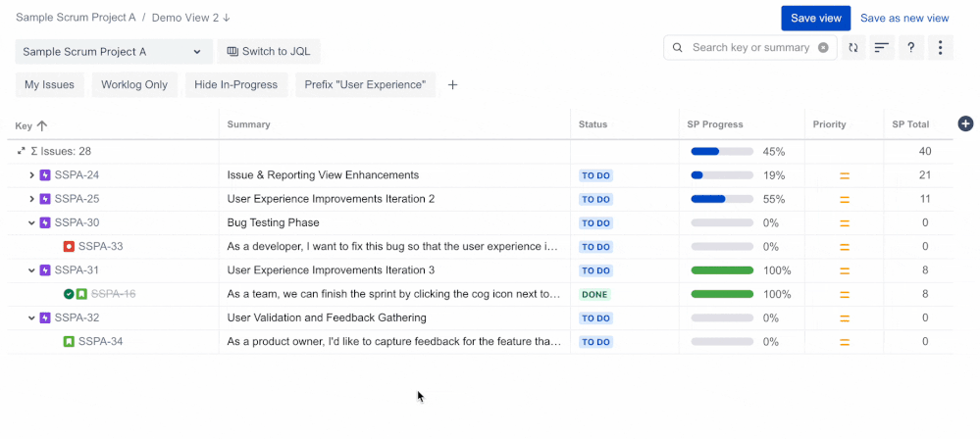980x439 pixels.
Task: Click the TO DO status badge of SSPA-24
Action: pos(595,175)
